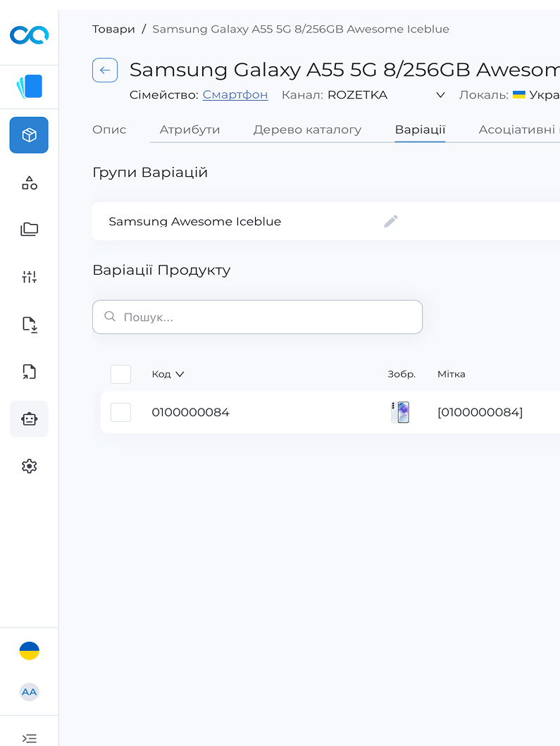Click the breadcrumb product name Samsung Galaxy A55

tap(301, 29)
